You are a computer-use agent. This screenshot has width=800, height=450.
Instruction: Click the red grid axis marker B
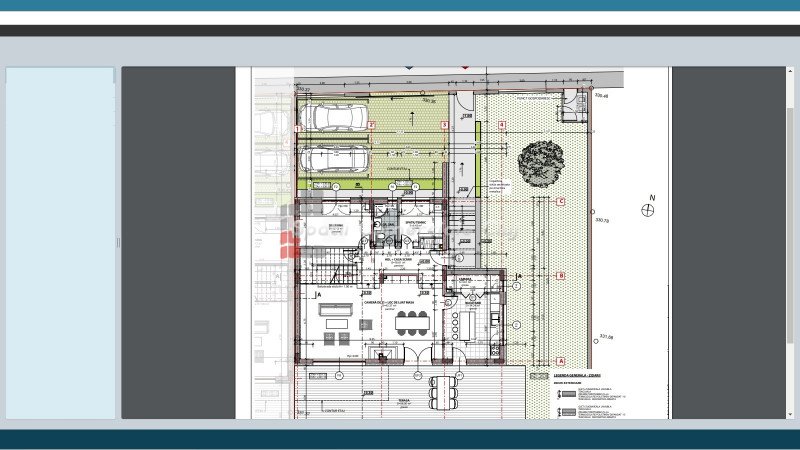[x=561, y=276]
